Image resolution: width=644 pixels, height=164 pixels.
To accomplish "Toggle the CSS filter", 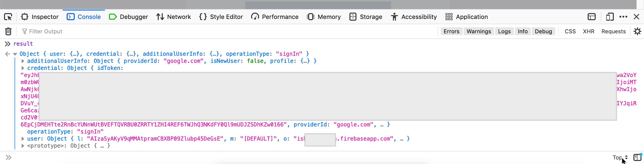I will 570,32.
